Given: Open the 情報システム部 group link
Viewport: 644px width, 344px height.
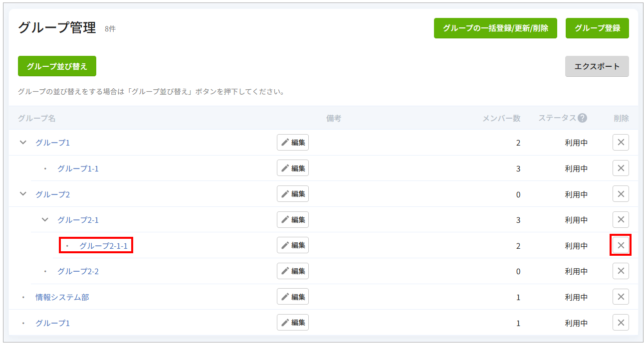Looking at the screenshot, I should [x=62, y=297].
